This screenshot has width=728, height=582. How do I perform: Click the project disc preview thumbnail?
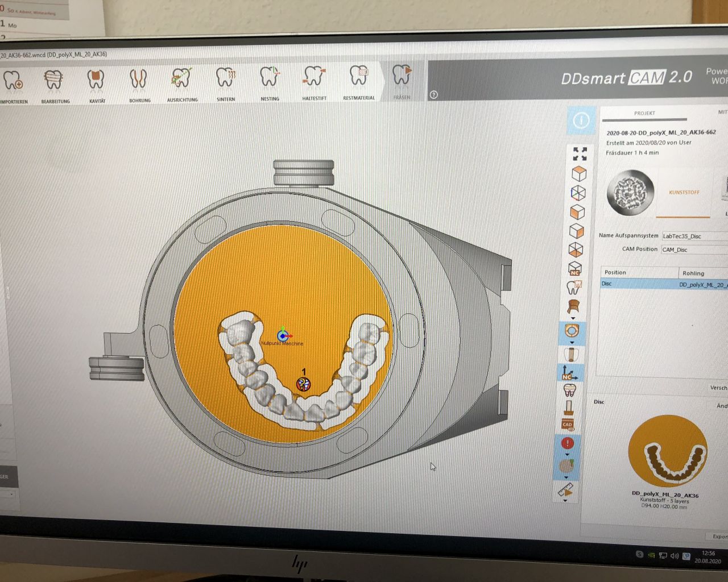[630, 193]
